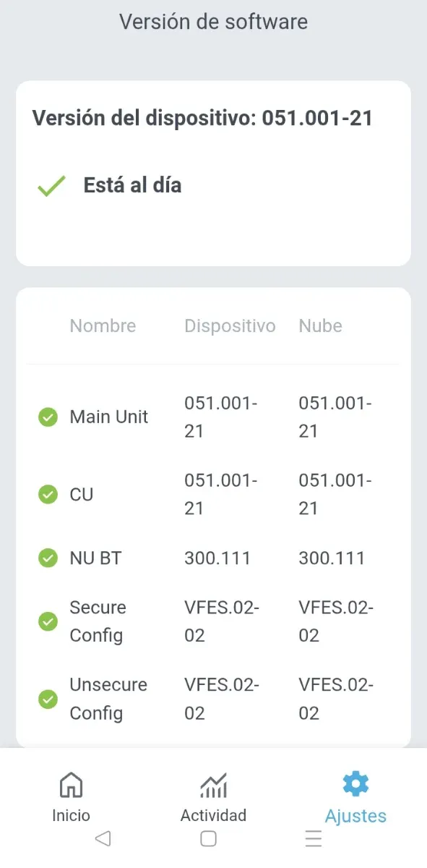Image resolution: width=427 pixels, height=868 pixels.
Task: Tap the green status icon next to CU
Action: (x=48, y=494)
